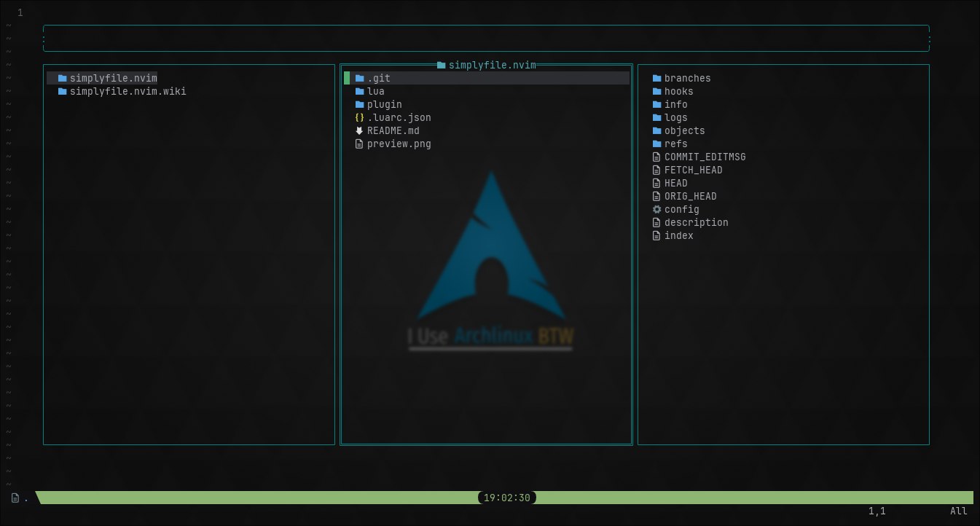
Task: Click the refs entry in the preview pane
Action: click(676, 144)
